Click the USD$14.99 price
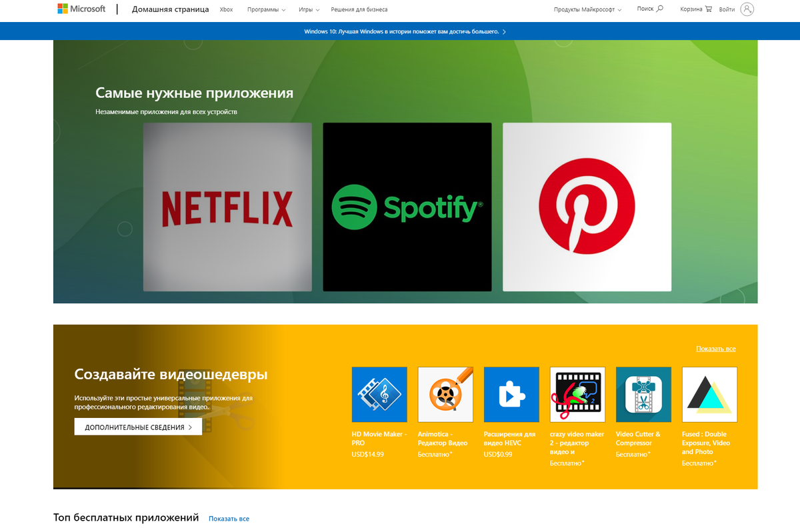Screen dimensions: 800x532 coord(368,454)
